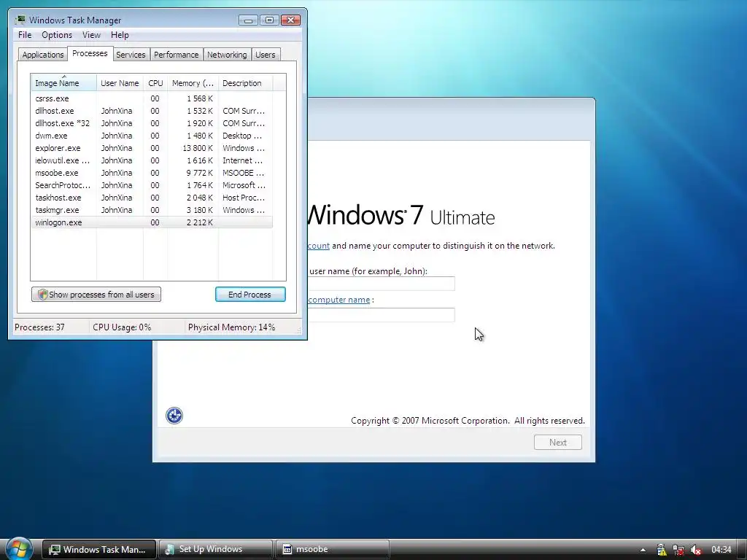
Task: Switch to Windows Task Manager taskbar button
Action: 99,550
